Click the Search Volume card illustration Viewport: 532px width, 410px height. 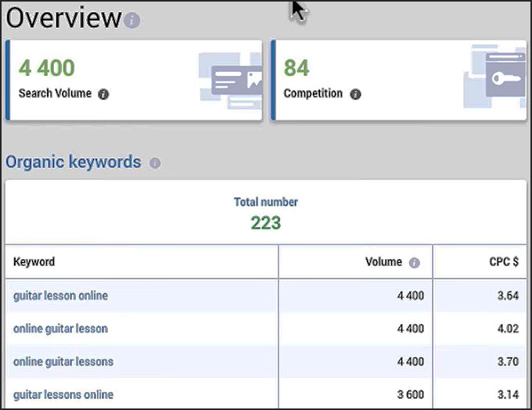coord(230,81)
